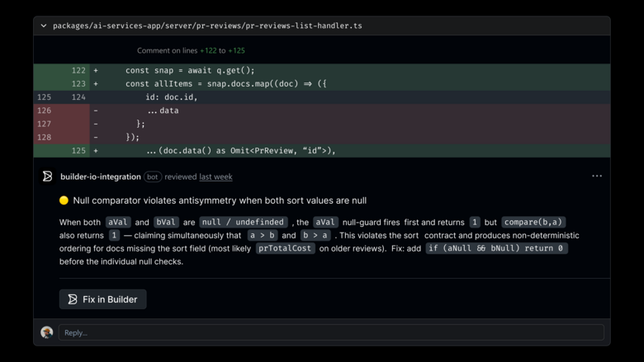Select line number 122 in diff
This screenshot has width=644, height=362.
[78, 71]
